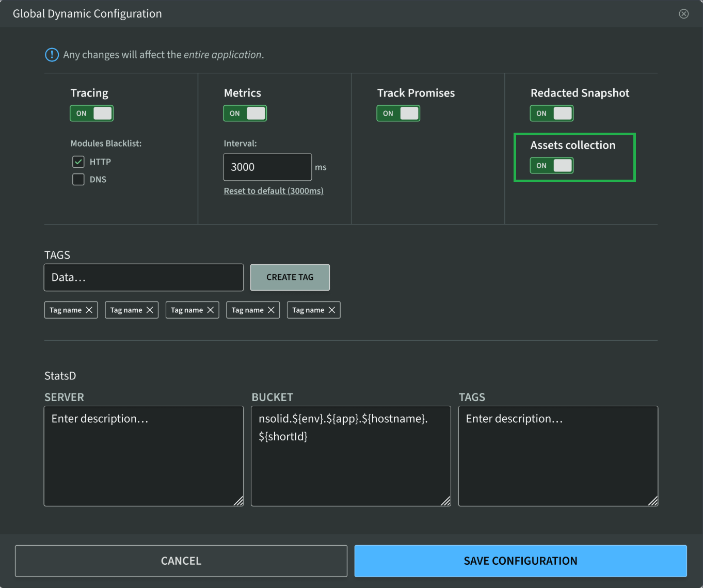This screenshot has height=588, width=703.
Task: Uncheck HTTP in Modules Blacklist
Action: point(78,162)
